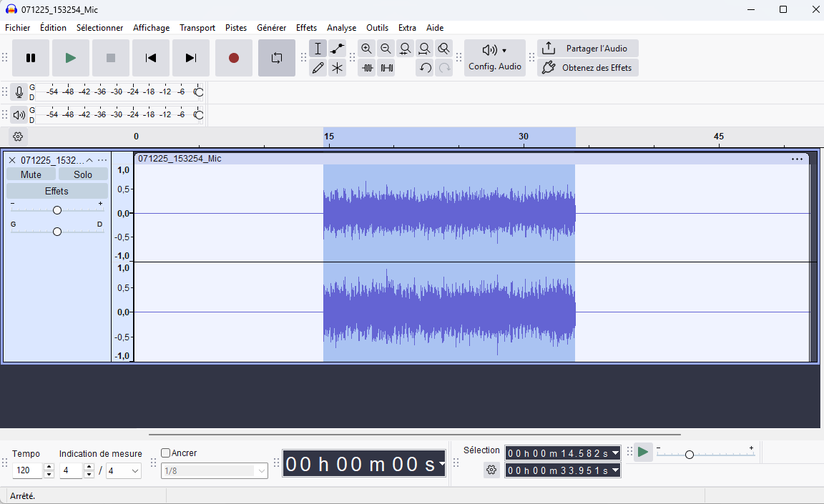Open the Générer menu
The width and height of the screenshot is (824, 504).
(x=271, y=28)
